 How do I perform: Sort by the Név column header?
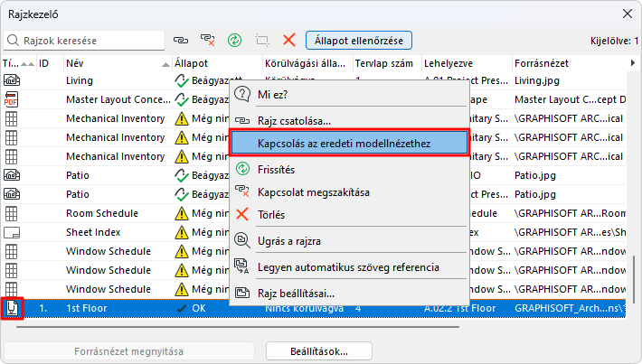point(118,63)
